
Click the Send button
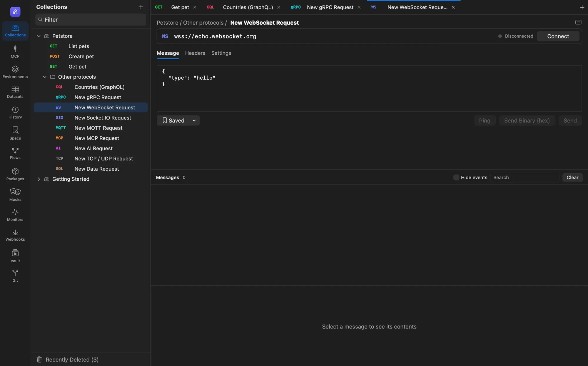pyautogui.click(x=570, y=120)
